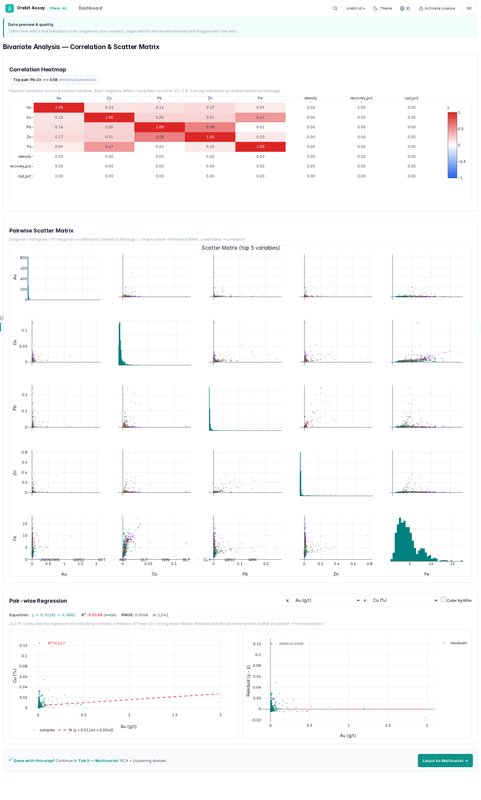Toggle the Theme icon button
The height and width of the screenshot is (800, 481).
click(383, 8)
